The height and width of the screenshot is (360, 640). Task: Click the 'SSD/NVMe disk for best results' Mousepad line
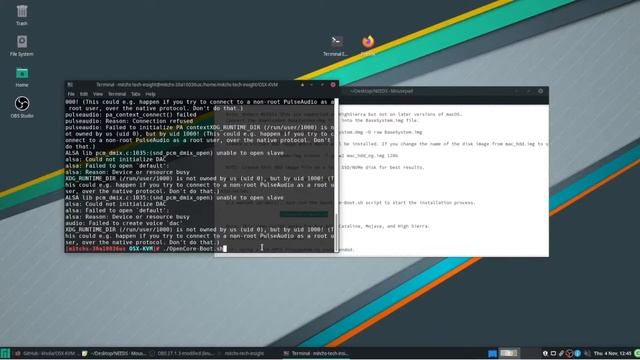pyautogui.click(x=383, y=167)
